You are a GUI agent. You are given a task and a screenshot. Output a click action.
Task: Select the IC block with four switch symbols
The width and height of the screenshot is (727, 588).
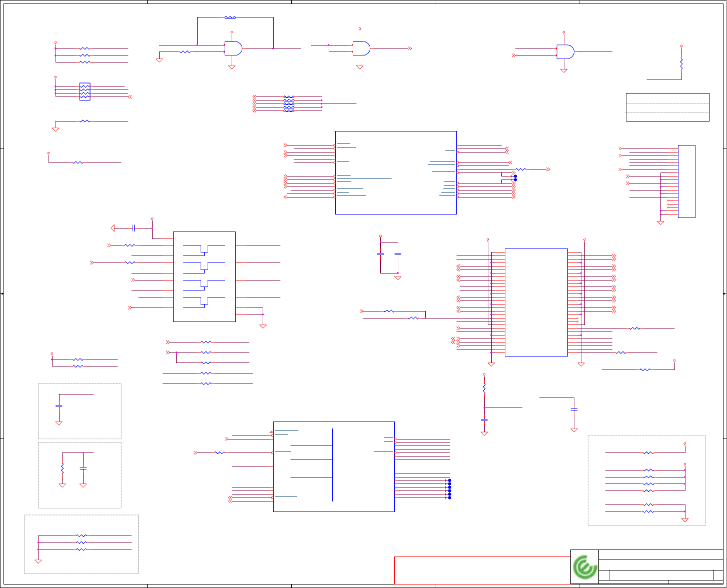(x=204, y=276)
